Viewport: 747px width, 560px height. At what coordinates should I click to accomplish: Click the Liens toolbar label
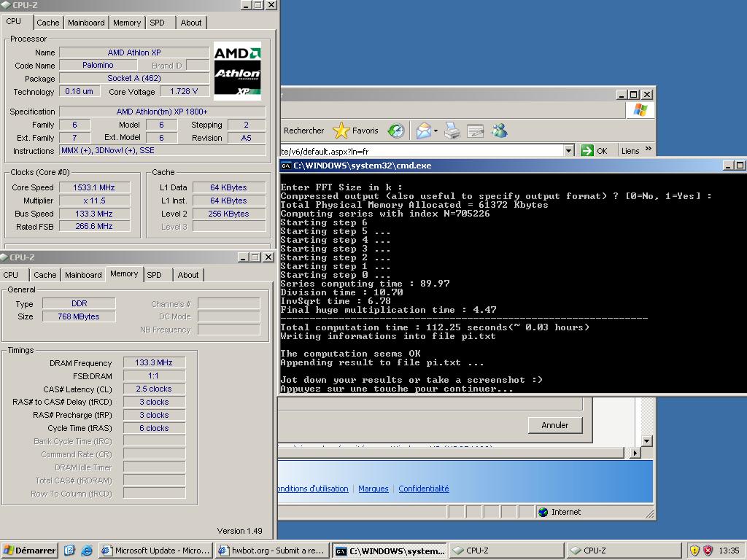630,151
